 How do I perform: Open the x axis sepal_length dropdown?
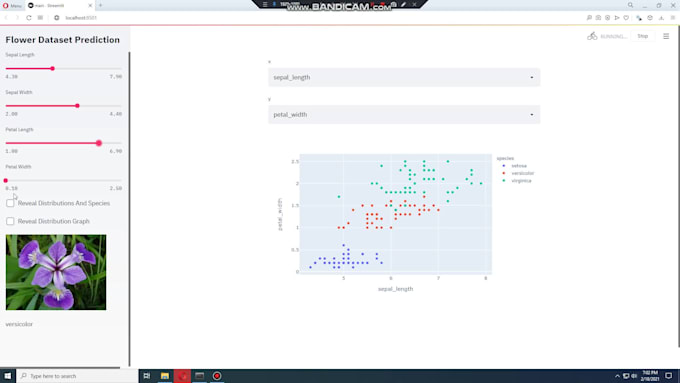[404, 77]
